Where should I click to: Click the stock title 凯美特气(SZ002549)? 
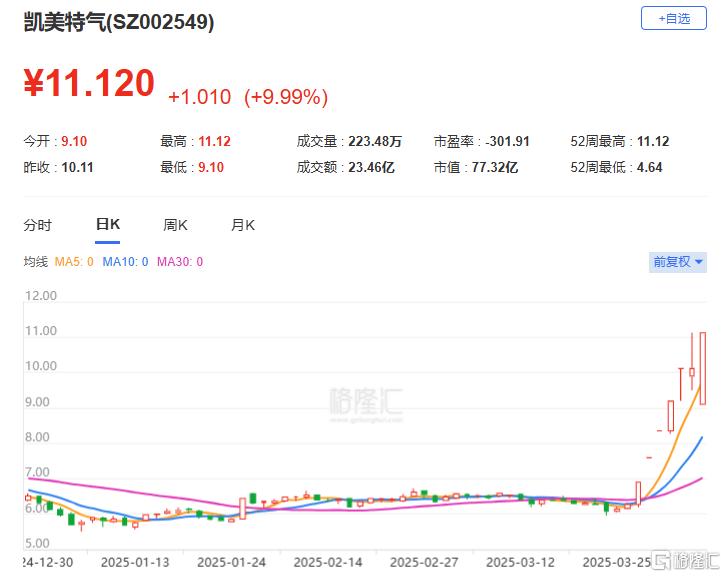[x=119, y=22]
